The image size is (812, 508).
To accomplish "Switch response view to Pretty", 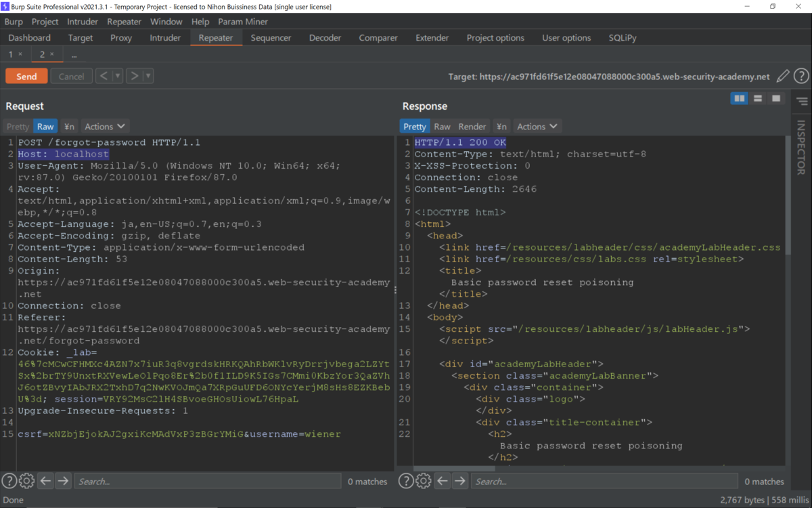I will point(414,127).
